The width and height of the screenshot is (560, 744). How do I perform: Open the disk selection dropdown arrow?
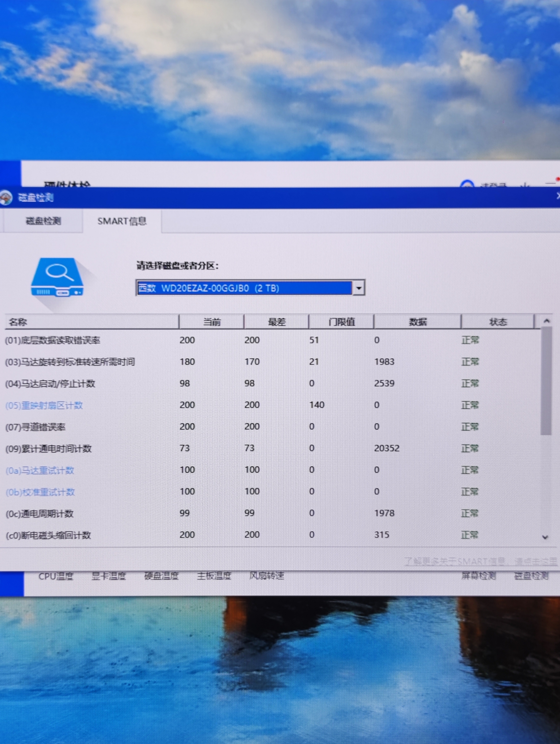pos(359,288)
